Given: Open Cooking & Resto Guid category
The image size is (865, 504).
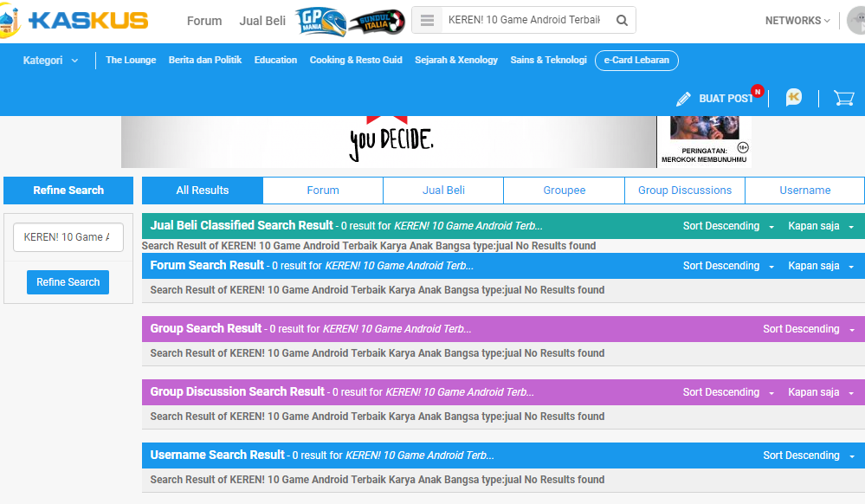Looking at the screenshot, I should click(356, 60).
